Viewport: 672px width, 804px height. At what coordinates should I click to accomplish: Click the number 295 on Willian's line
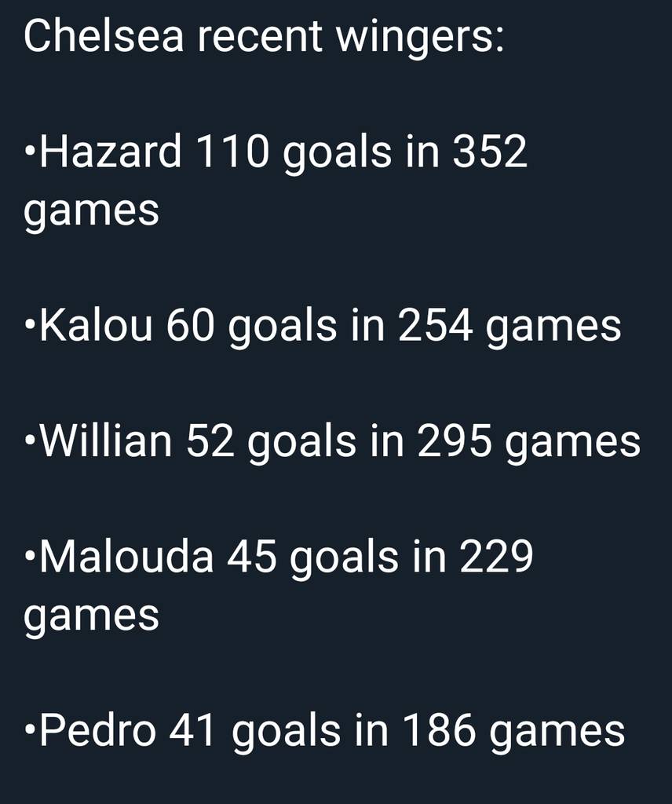pyautogui.click(x=455, y=441)
